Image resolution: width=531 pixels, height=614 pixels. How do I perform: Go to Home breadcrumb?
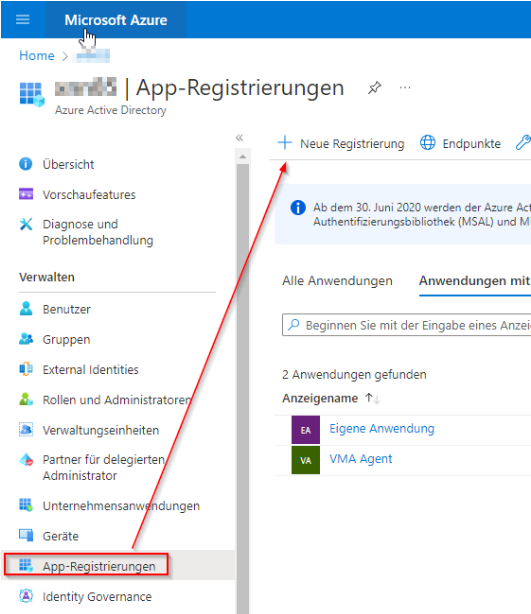click(37, 56)
